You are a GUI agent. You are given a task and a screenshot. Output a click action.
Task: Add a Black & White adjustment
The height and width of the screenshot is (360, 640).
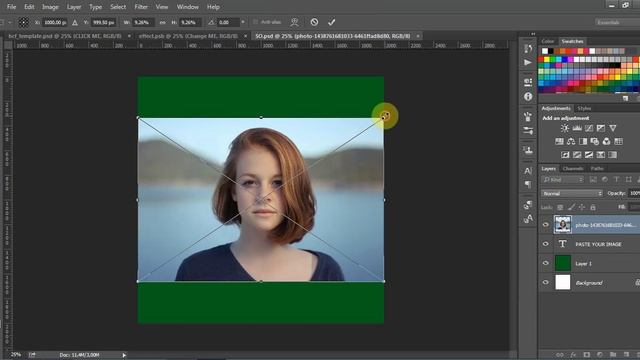583,142
